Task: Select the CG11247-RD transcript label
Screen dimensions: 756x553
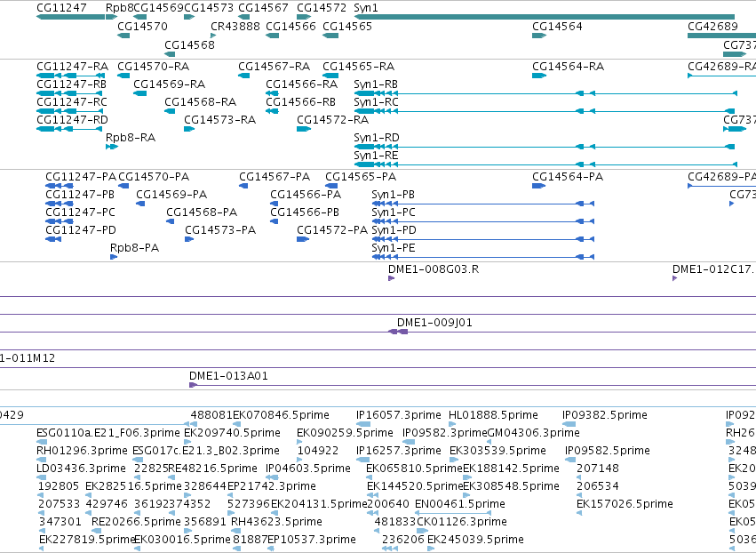Action: click(x=72, y=120)
